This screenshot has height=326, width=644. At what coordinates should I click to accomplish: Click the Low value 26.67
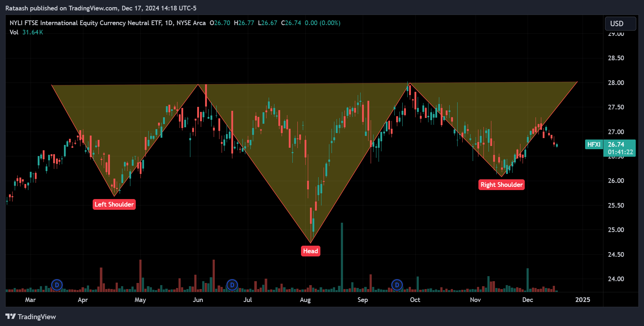coord(268,23)
